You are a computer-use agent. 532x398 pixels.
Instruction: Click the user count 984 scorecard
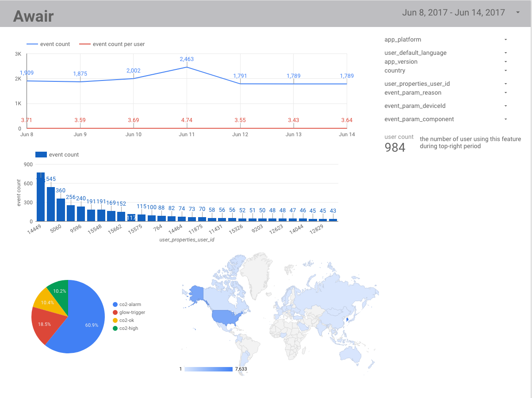click(x=398, y=143)
